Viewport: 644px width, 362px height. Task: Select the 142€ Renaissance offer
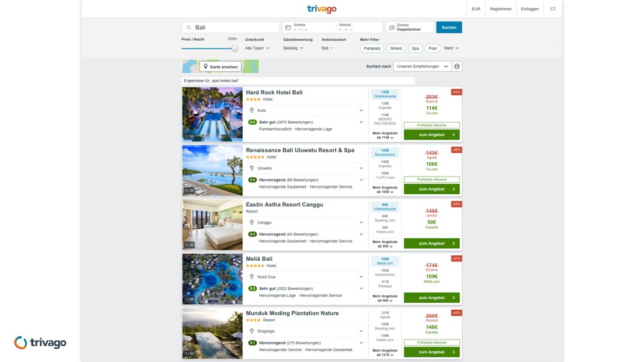385,153
